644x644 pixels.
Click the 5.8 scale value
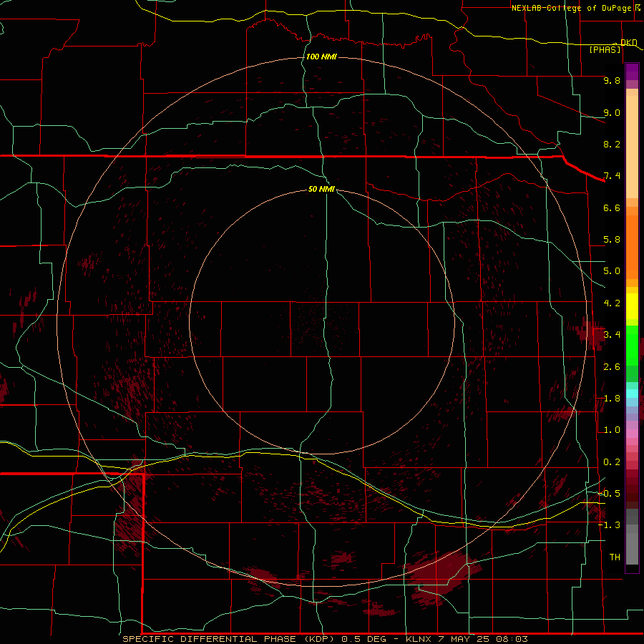[x=612, y=240]
